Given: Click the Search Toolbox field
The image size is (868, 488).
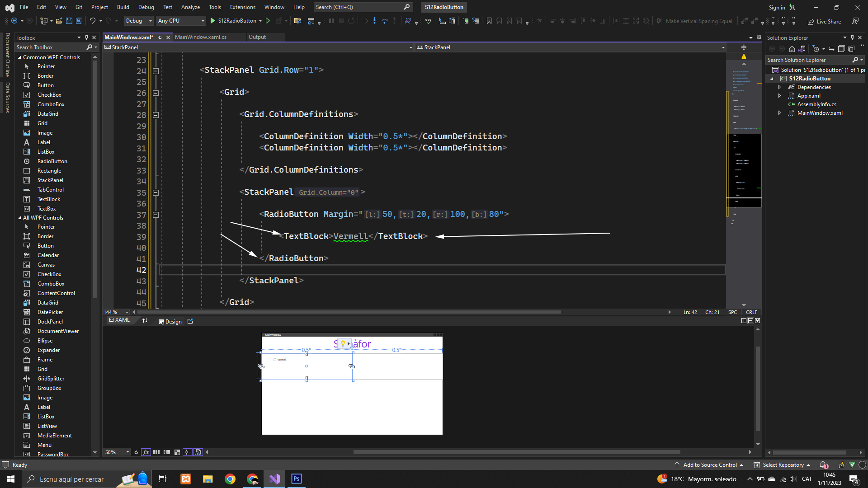Looking at the screenshot, I should tap(50, 47).
